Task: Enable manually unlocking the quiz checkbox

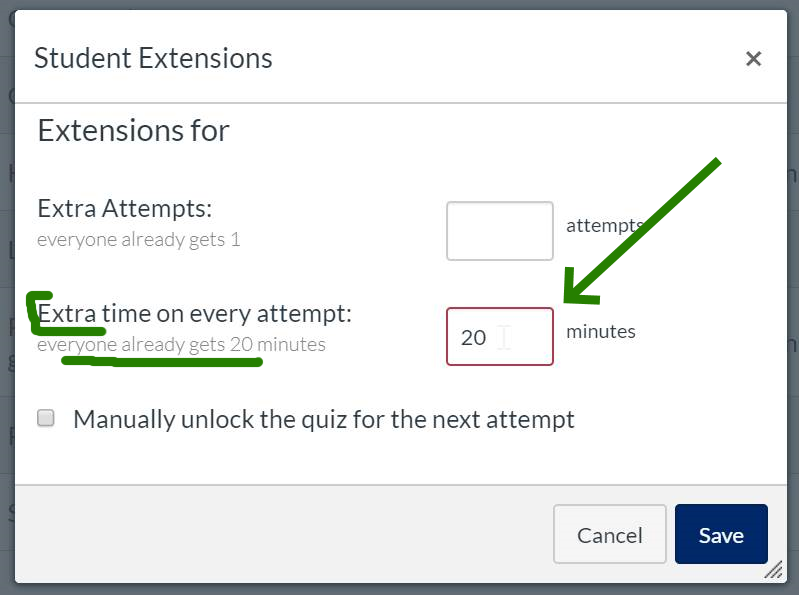Action: click(x=46, y=418)
